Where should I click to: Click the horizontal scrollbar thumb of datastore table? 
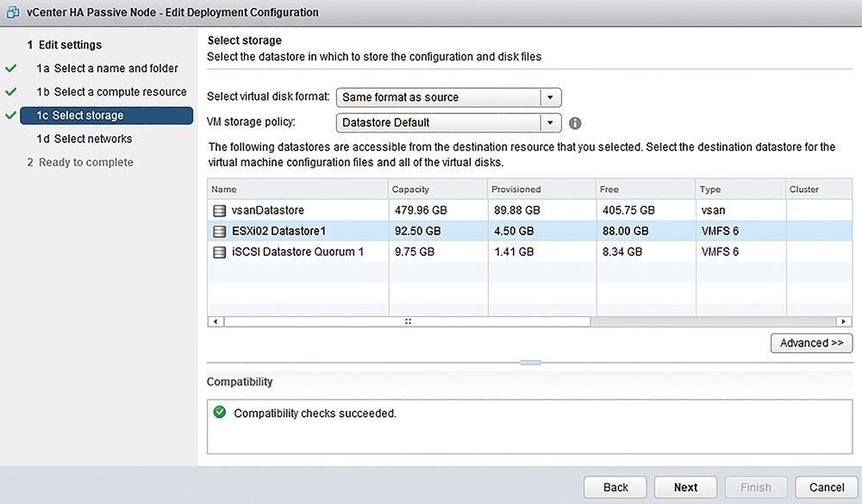(x=408, y=321)
